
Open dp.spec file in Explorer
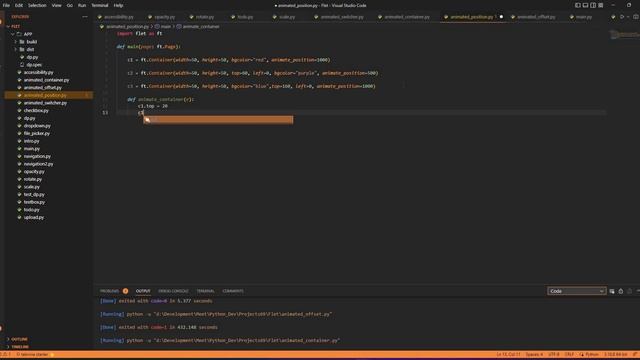pos(34,65)
